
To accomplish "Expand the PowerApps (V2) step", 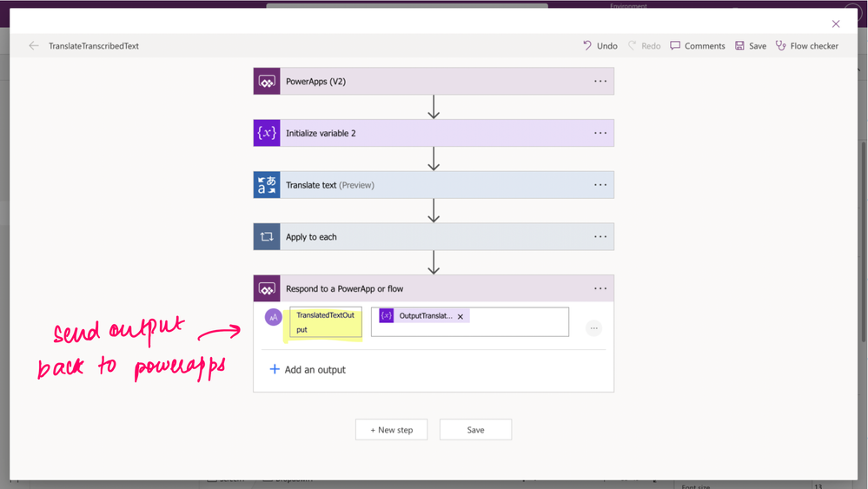I will [434, 82].
